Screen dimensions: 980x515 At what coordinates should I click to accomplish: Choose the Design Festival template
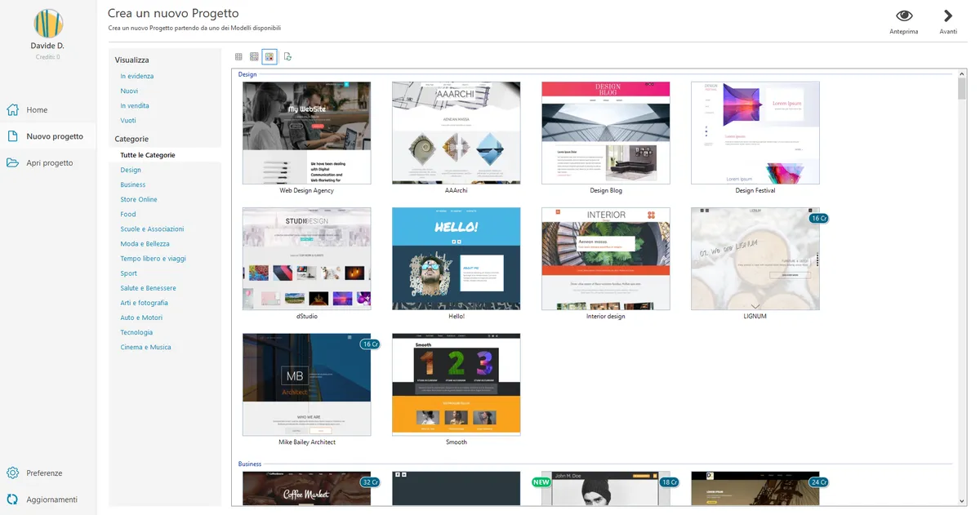[755, 133]
